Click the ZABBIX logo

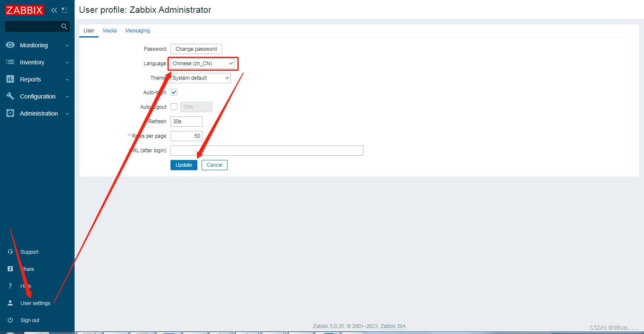click(x=24, y=10)
